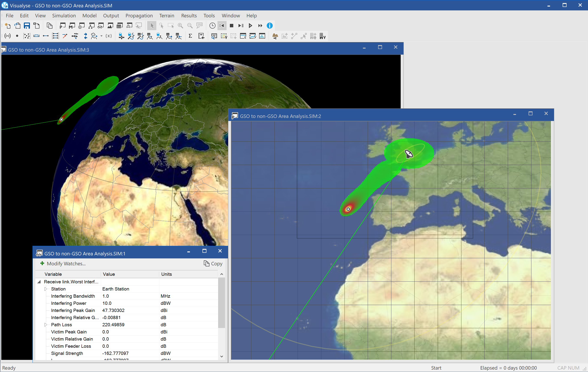Image resolution: width=588 pixels, height=372 pixels.
Task: Click the Close file icon
Action: click(x=37, y=26)
